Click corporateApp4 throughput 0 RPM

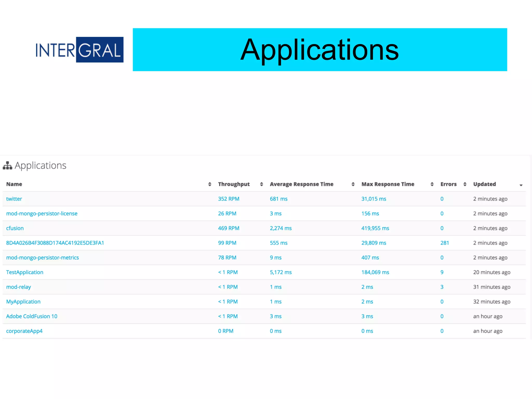coord(226,331)
